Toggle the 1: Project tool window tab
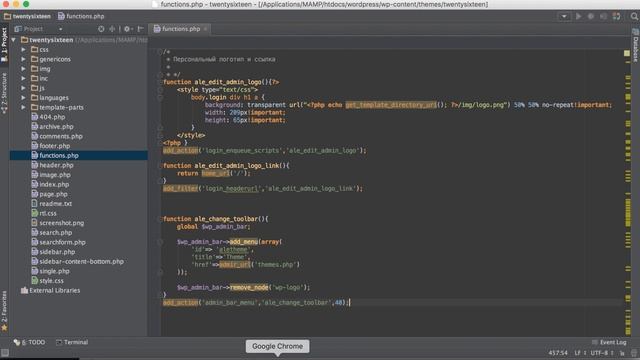The height and width of the screenshot is (360, 640). pos(4,44)
